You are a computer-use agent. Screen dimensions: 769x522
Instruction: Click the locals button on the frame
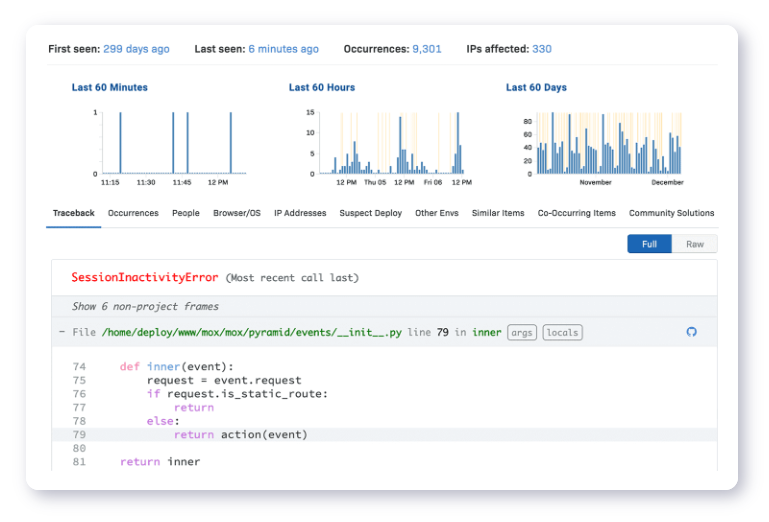pos(563,333)
